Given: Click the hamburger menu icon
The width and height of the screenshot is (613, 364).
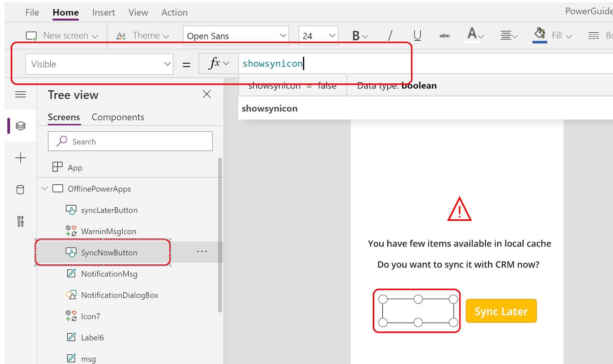Looking at the screenshot, I should click(20, 95).
